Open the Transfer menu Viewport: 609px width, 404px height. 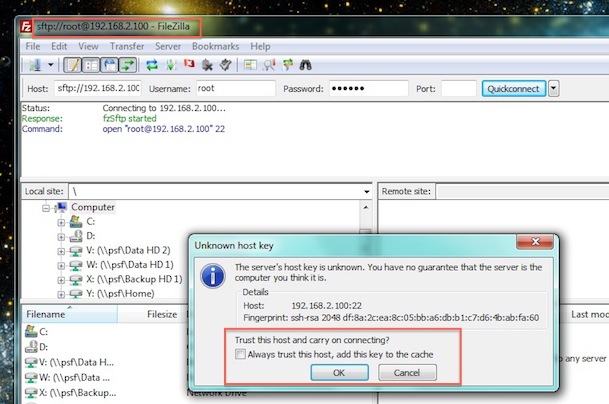pos(127,46)
